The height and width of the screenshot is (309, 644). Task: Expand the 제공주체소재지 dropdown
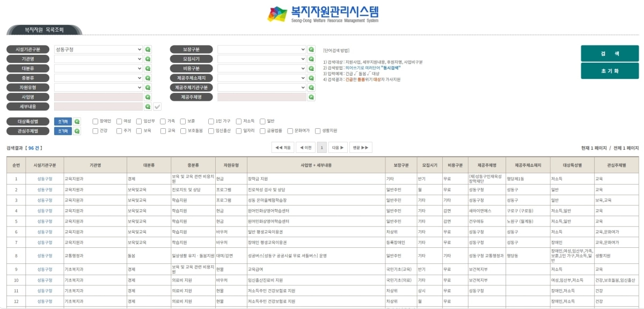[262, 78]
